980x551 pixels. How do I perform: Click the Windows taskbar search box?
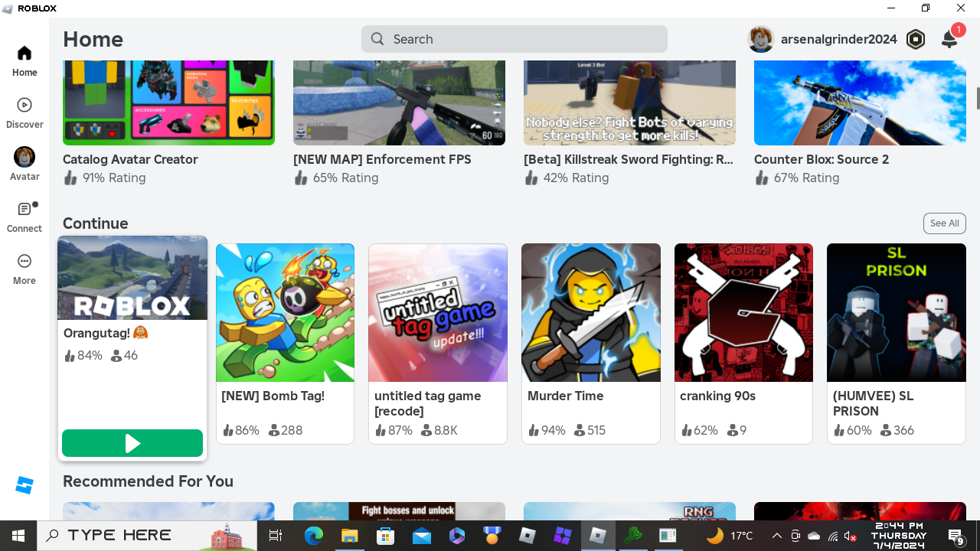149,536
